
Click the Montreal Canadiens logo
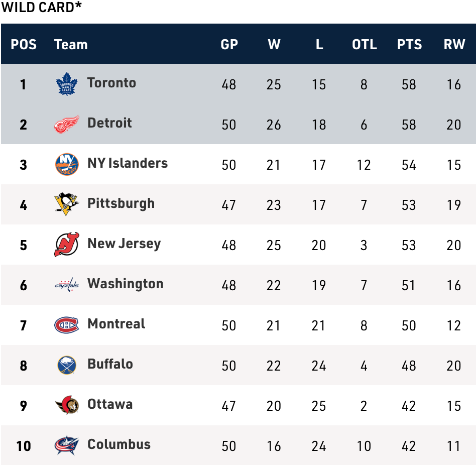[66, 325]
